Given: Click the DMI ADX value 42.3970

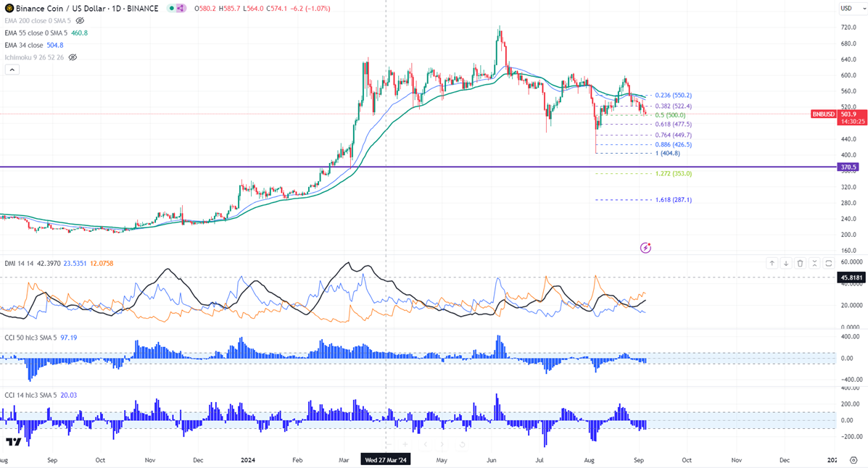Looking at the screenshot, I should tap(49, 263).
